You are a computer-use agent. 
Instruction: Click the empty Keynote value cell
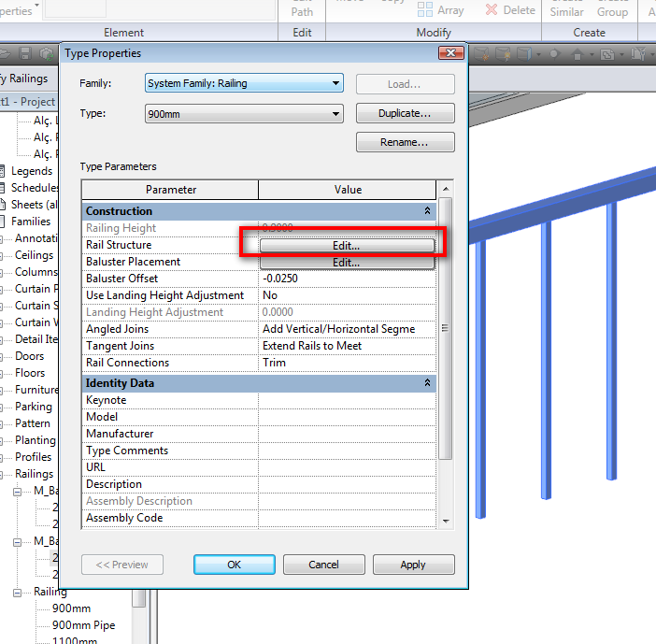(348, 400)
